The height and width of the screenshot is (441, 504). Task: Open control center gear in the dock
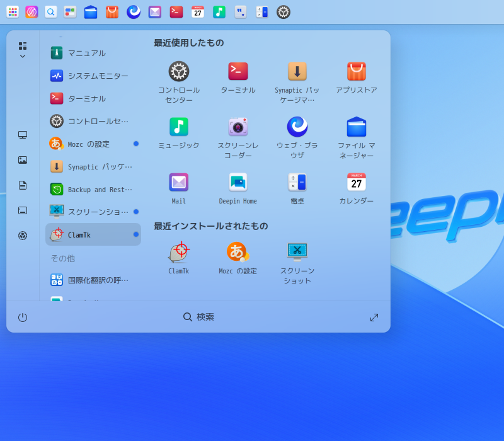(x=283, y=12)
